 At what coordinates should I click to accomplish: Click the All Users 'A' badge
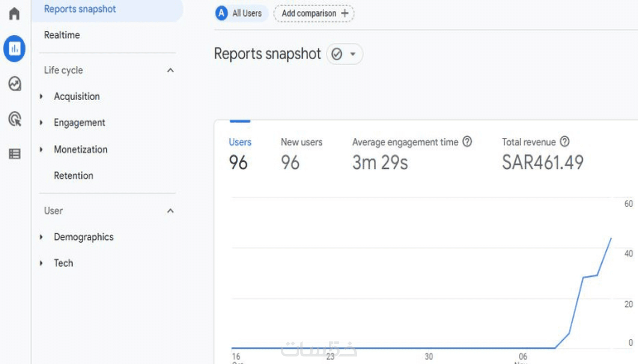[x=221, y=13]
